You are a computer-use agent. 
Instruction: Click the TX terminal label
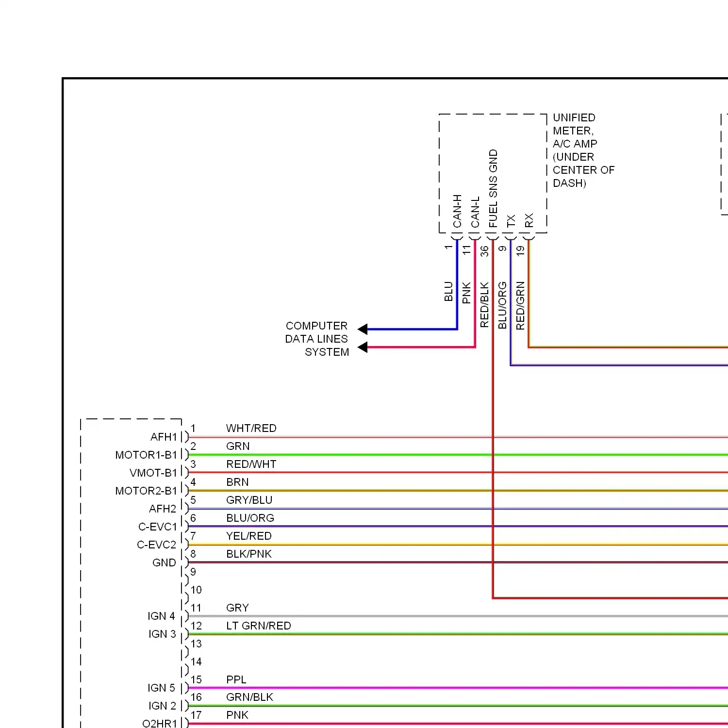click(511, 221)
